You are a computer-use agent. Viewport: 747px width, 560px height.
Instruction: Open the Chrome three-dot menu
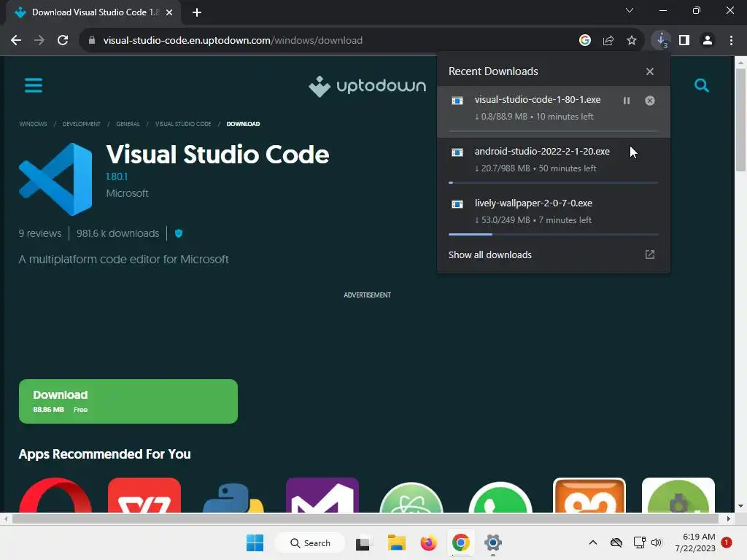click(x=731, y=41)
